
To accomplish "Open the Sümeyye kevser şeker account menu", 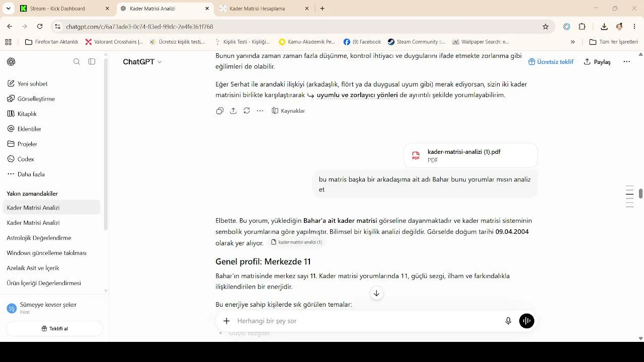I will point(51,308).
